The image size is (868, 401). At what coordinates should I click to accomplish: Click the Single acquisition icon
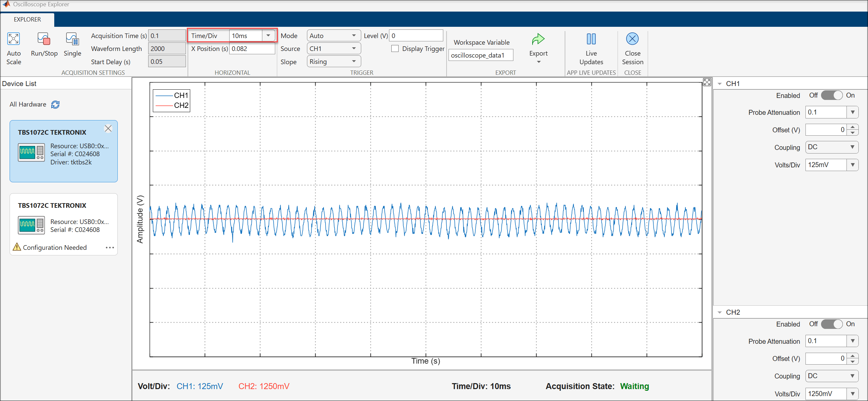[72, 39]
